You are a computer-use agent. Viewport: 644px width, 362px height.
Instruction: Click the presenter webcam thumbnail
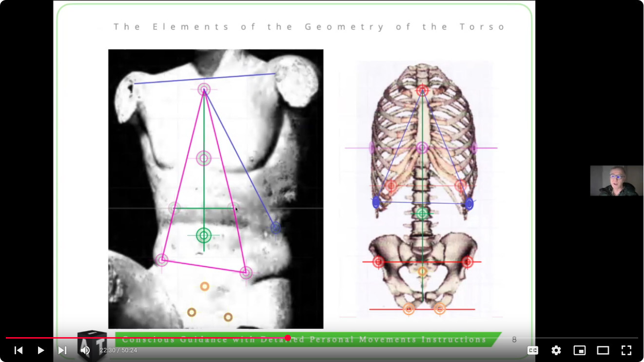tap(617, 181)
